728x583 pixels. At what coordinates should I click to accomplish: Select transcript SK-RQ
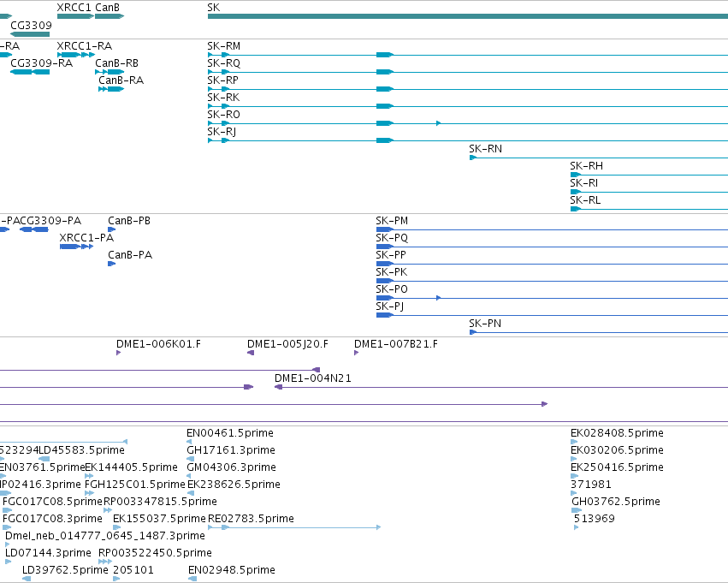click(x=468, y=72)
